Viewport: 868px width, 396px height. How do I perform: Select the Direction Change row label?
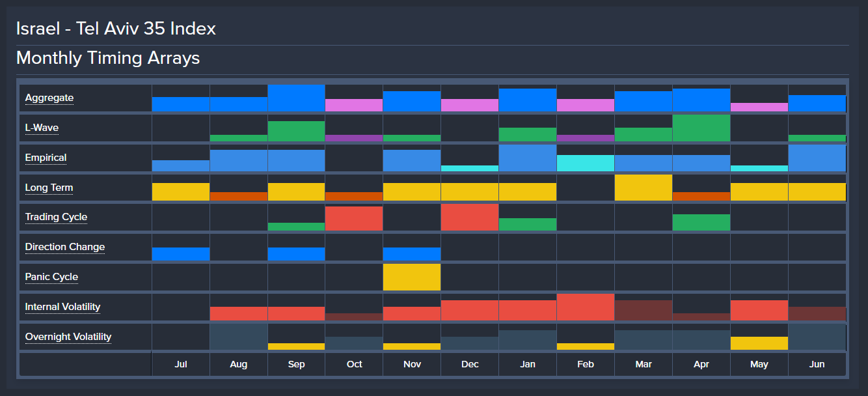tap(65, 247)
